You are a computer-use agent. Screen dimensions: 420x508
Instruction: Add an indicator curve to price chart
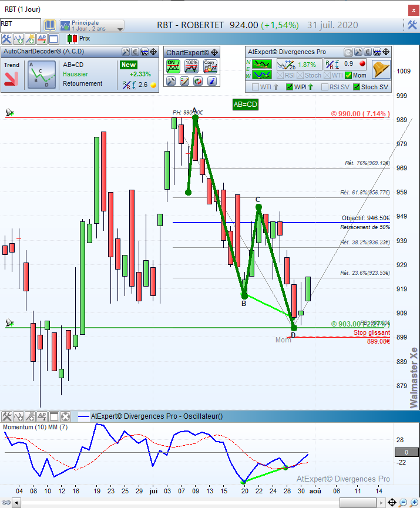pos(18,39)
